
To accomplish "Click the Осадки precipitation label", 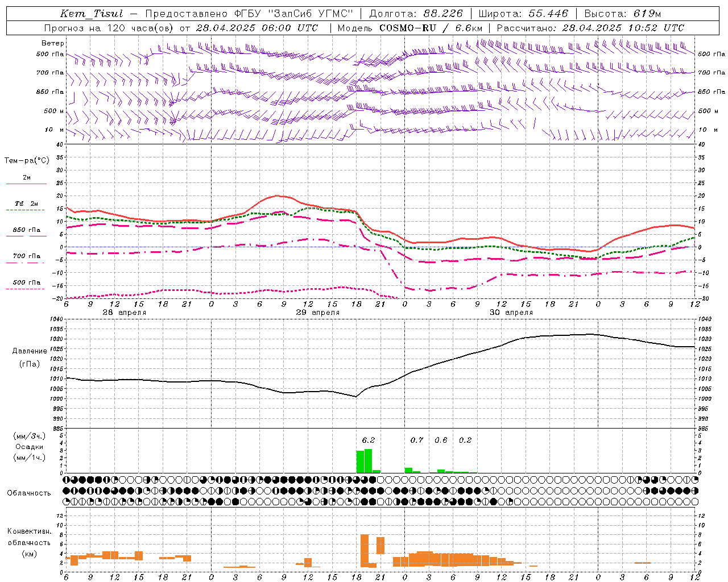I will 29,447.
